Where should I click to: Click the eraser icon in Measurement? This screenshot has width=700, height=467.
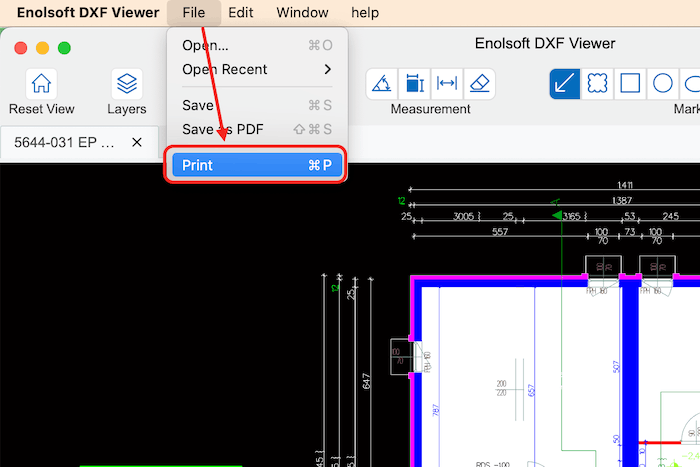coord(481,83)
